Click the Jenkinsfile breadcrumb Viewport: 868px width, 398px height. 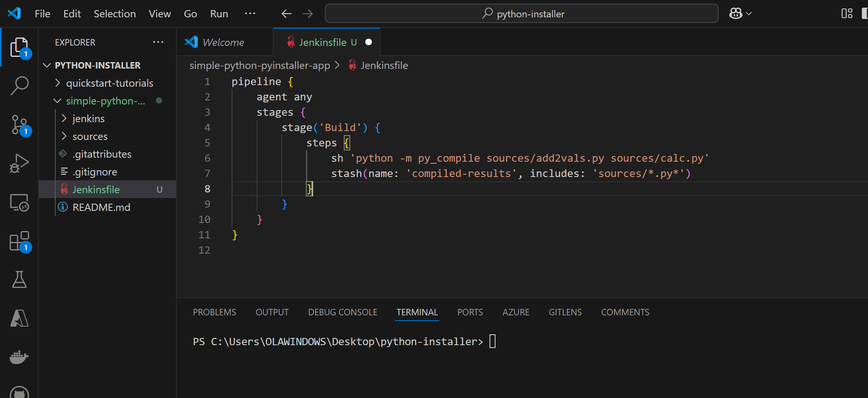379,65
